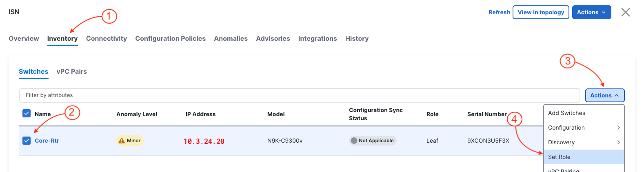Click the Minor anomaly warning icon
The image size is (644, 172).
121,141
